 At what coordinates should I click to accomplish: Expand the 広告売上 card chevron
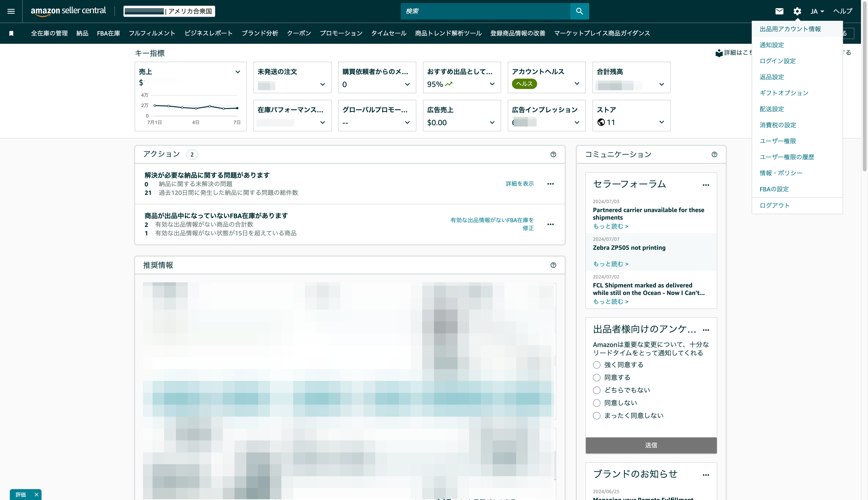(492, 123)
